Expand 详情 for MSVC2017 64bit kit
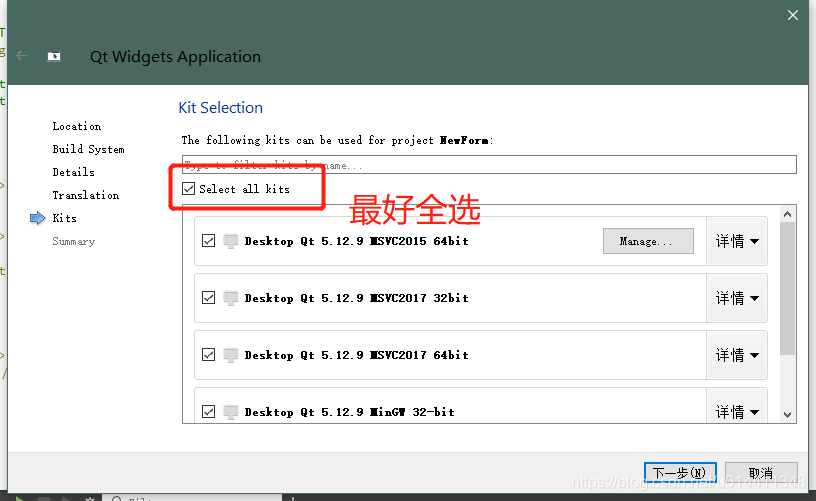 pos(737,355)
